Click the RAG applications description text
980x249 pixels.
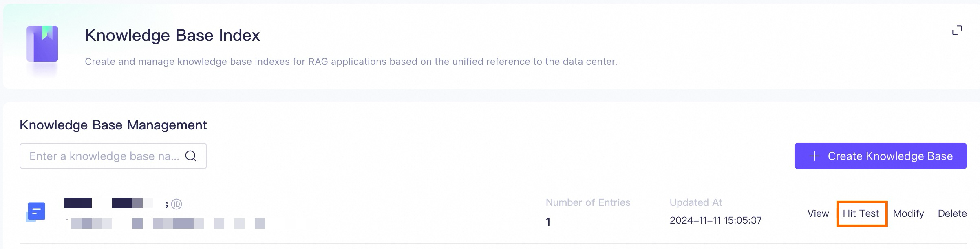[x=351, y=62]
